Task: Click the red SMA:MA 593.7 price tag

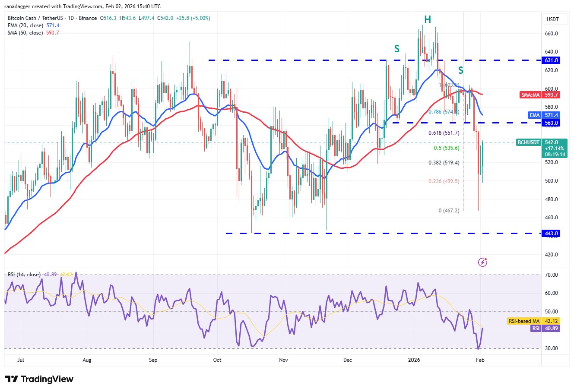Action: coord(541,95)
